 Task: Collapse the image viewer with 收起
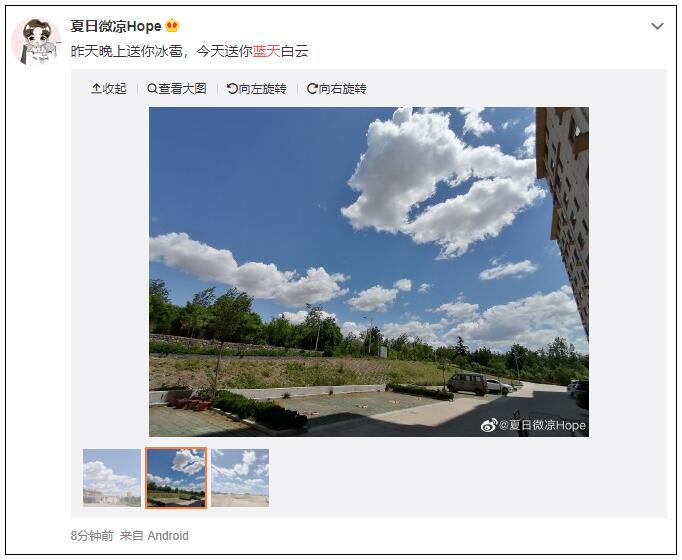click(109, 89)
